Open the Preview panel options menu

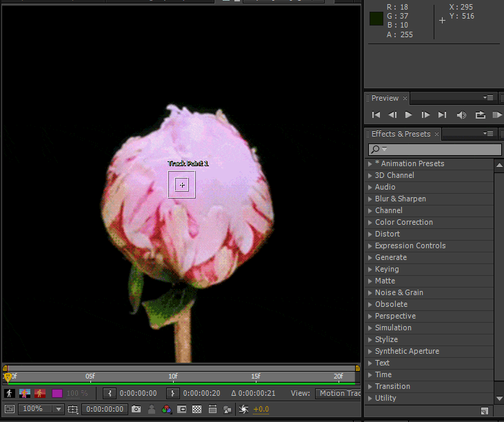coord(488,98)
